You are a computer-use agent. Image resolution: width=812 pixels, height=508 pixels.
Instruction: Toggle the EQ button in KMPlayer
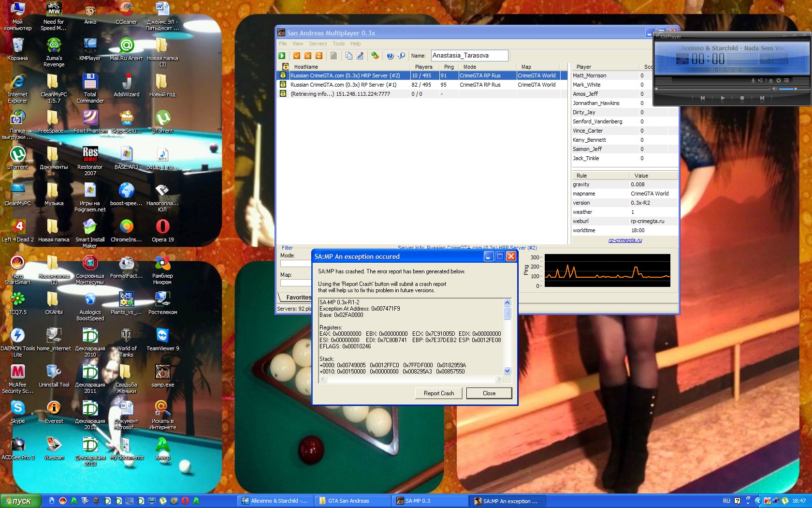tap(765, 59)
